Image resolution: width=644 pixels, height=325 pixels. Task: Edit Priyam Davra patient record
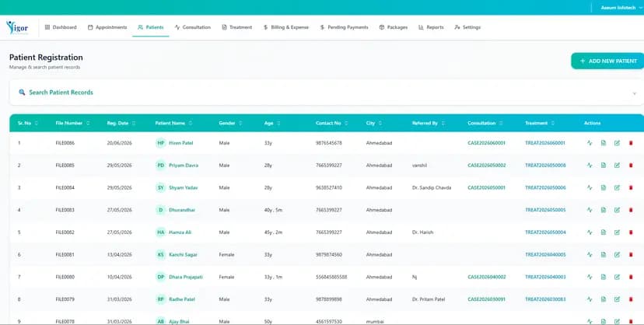coord(617,166)
